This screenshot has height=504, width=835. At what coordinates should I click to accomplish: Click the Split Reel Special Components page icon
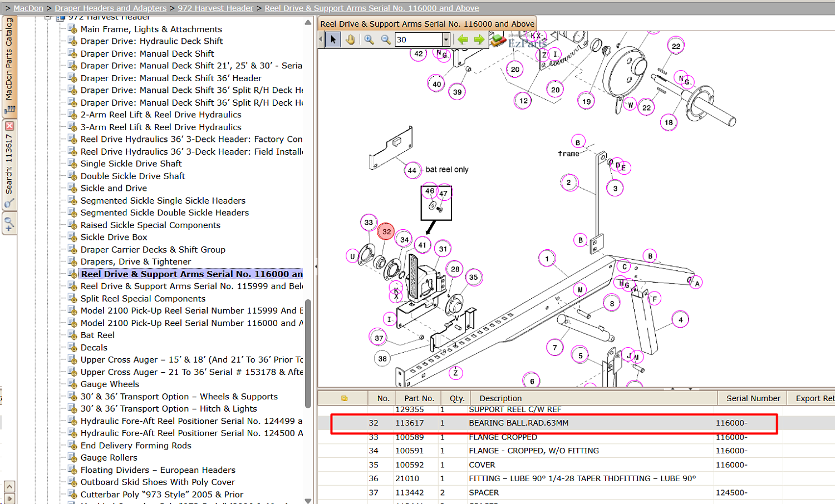click(72, 298)
